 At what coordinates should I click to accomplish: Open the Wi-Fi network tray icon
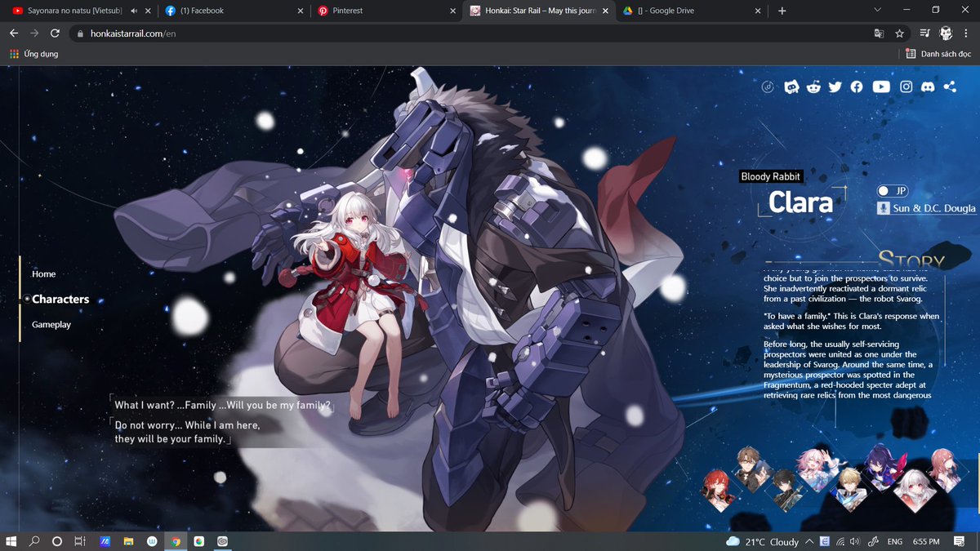click(x=840, y=541)
